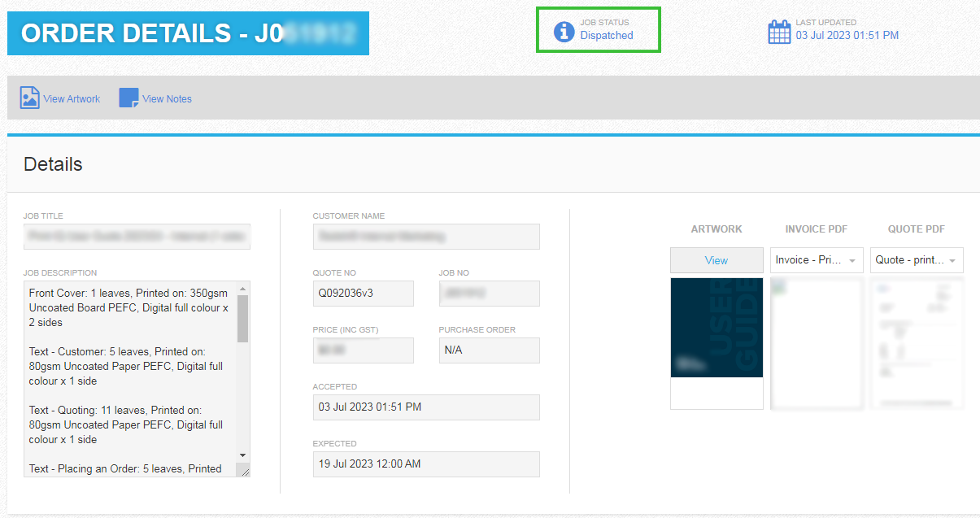The image size is (980, 518).
Task: Expand the Quote PDF dropdown
Action: [917, 260]
